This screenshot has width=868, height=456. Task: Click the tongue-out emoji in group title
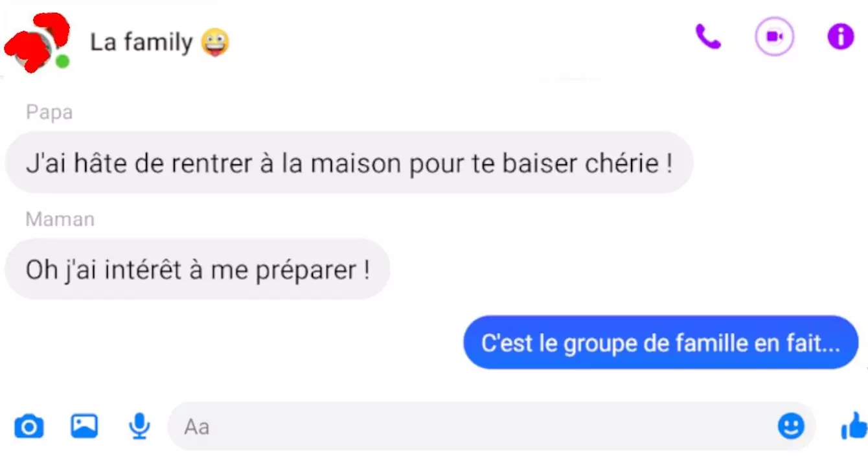click(215, 43)
